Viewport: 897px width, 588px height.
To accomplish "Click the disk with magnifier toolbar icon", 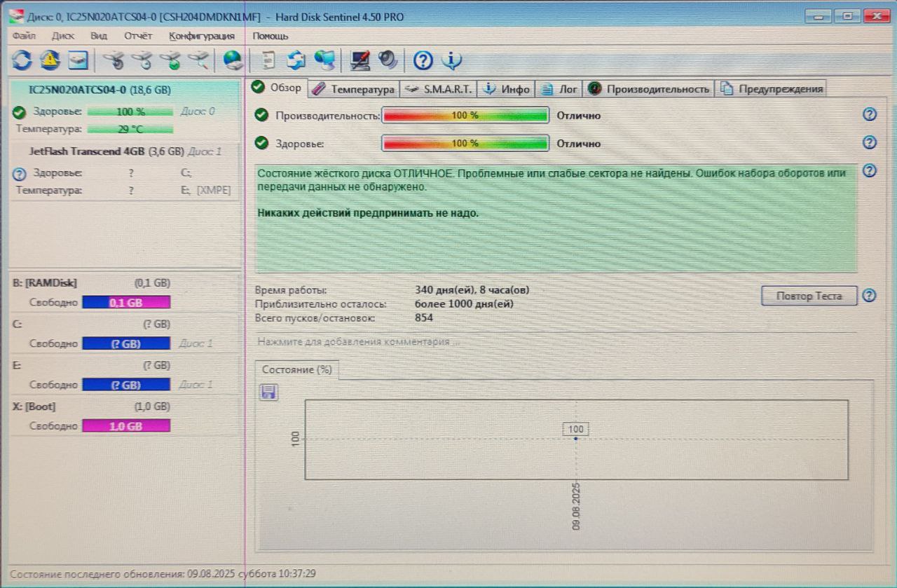I will [200, 61].
